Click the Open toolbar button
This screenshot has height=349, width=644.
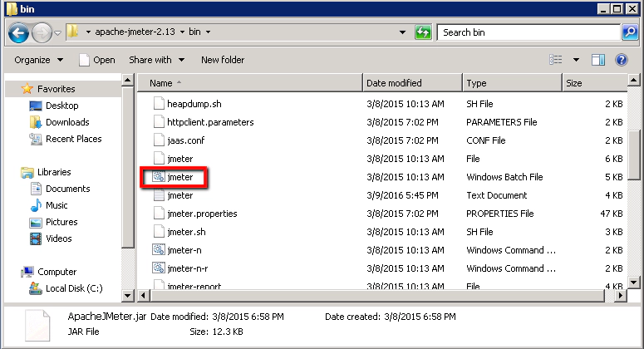pos(97,60)
